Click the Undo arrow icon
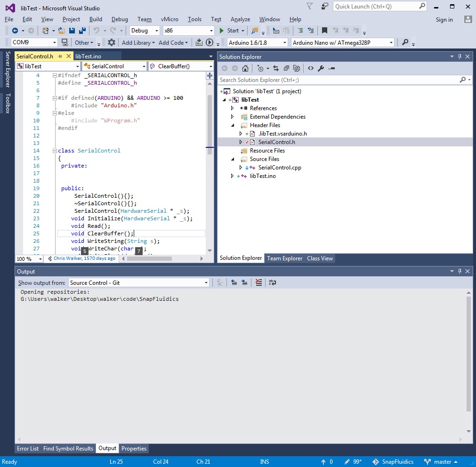The image size is (476, 467). [x=96, y=31]
